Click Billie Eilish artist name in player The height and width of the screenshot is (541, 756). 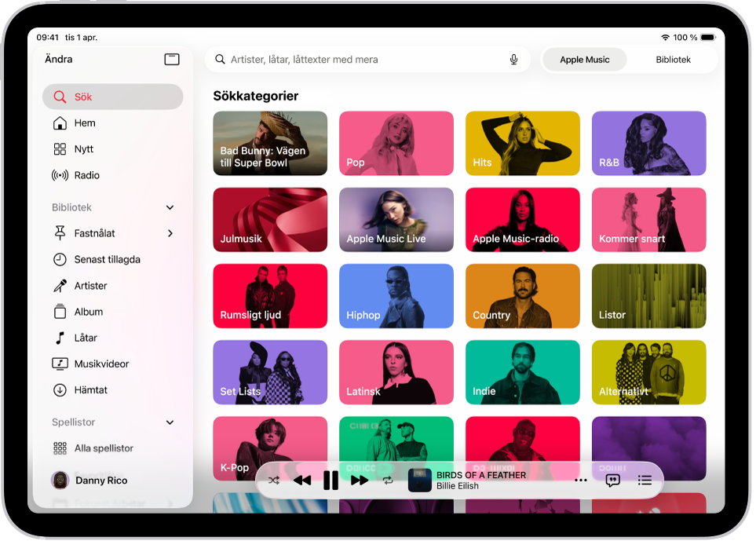[458, 486]
